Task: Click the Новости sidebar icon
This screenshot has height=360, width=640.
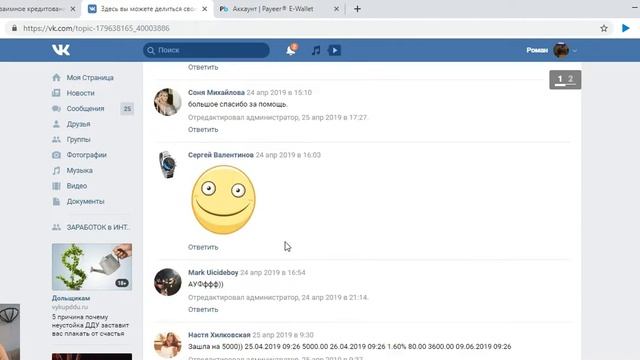Action: coord(56,93)
